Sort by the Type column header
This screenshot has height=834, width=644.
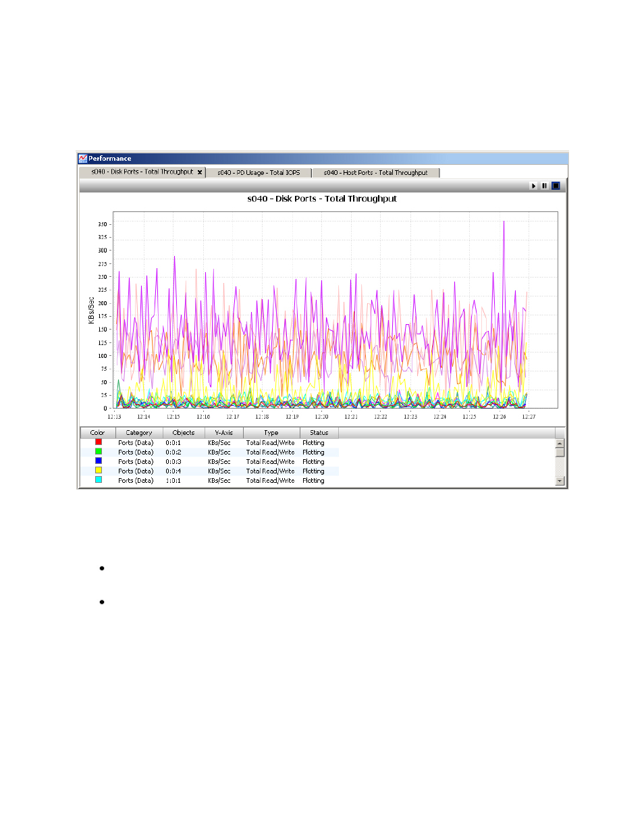tap(271, 433)
